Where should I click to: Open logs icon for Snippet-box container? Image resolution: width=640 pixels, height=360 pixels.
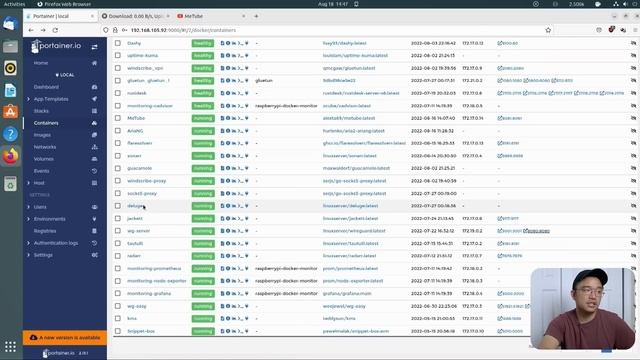click(222, 331)
